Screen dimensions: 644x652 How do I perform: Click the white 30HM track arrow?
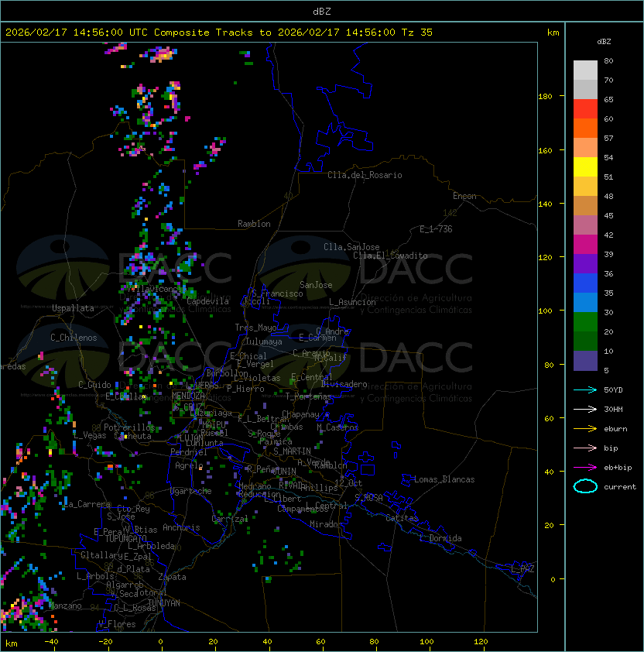(x=585, y=409)
